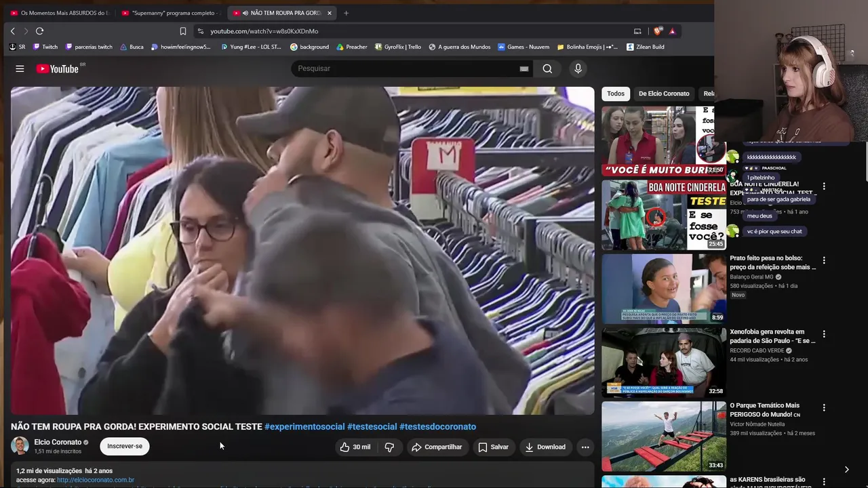Open the Xenofobia padaria video thumbnail
The image size is (868, 488).
pyautogui.click(x=664, y=363)
